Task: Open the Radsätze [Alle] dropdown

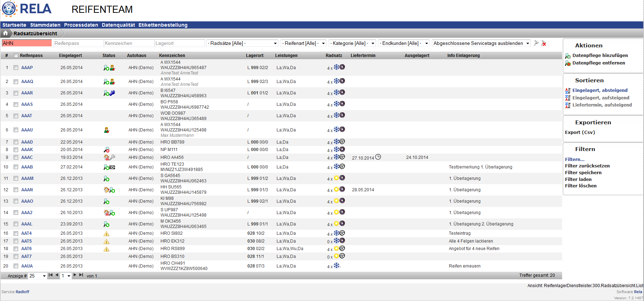Action: (x=242, y=43)
